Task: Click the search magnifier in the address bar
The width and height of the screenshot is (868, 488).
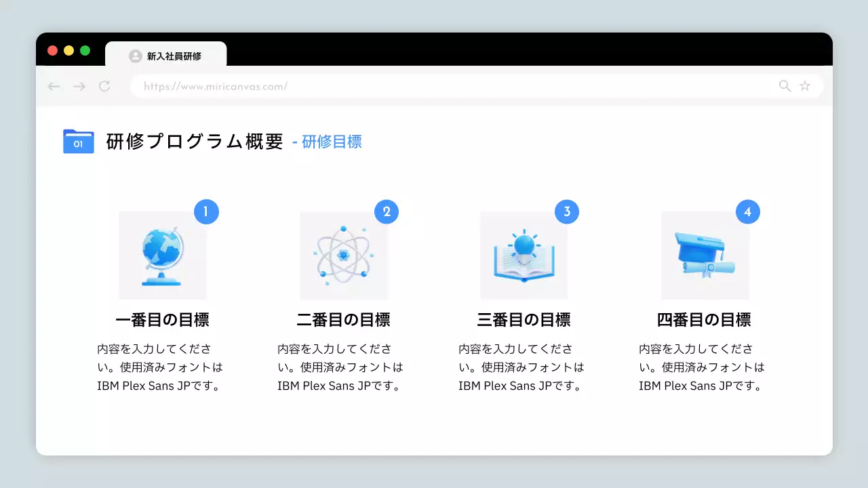Action: (x=785, y=86)
